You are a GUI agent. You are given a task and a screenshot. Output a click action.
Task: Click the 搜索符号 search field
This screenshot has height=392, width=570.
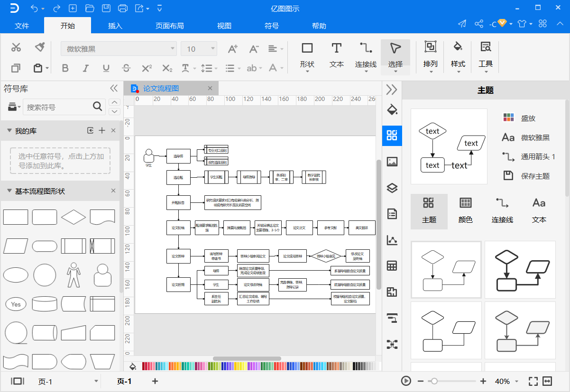coord(57,107)
